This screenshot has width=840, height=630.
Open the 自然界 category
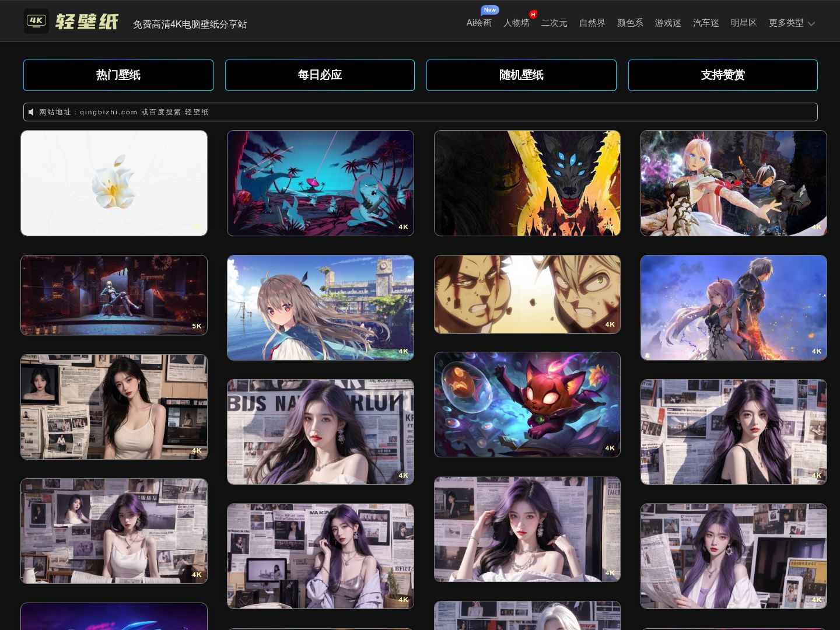pos(592,23)
